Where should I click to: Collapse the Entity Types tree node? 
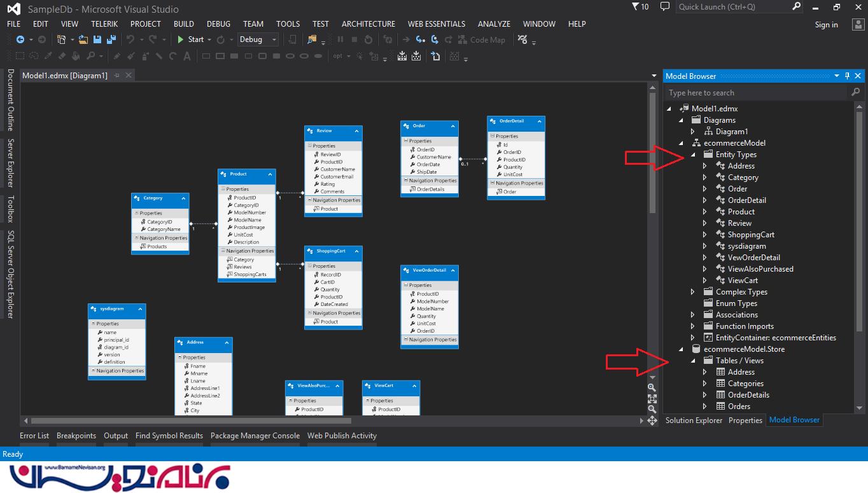point(693,155)
